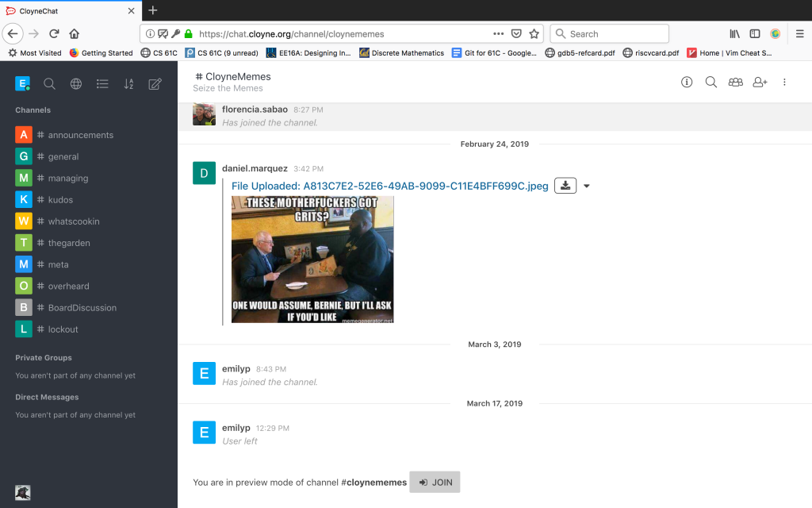Image resolution: width=812 pixels, height=508 pixels.
Task: Open the Most Visited bookmarks folder
Action: point(34,53)
